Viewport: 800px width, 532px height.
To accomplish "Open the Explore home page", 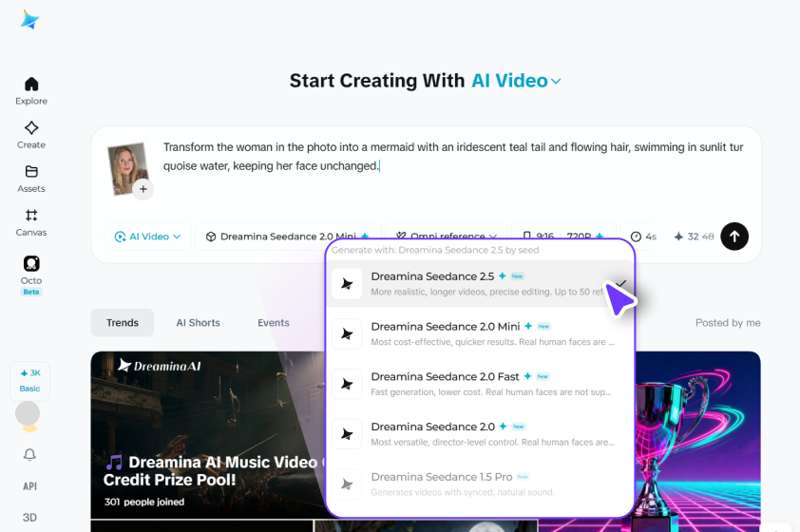I will pos(31,91).
